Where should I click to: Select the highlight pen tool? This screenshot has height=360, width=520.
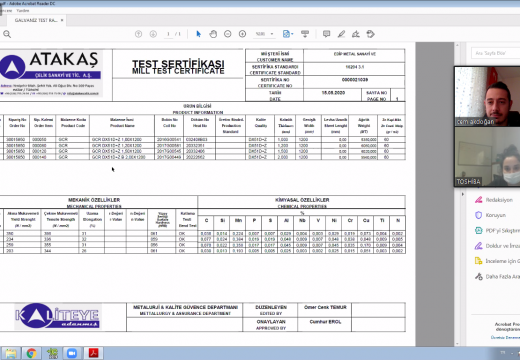click(341, 34)
